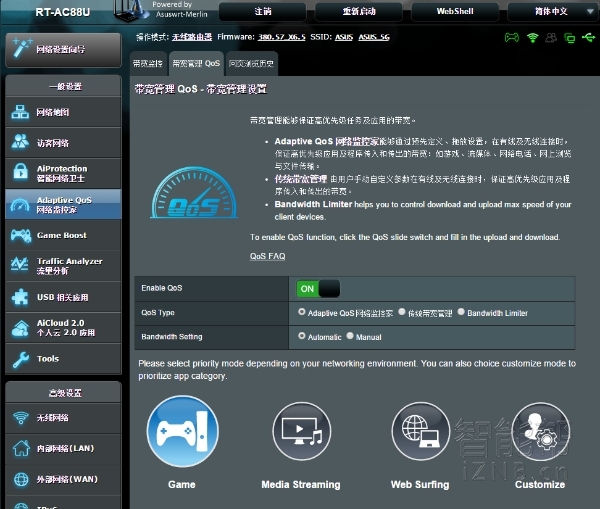
Task: Select the Media Streaming priority icon
Action: tap(302, 431)
